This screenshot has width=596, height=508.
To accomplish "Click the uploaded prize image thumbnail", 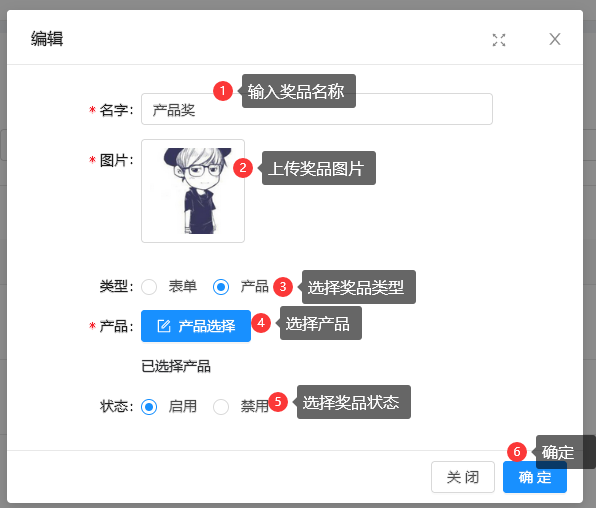I will [x=193, y=191].
